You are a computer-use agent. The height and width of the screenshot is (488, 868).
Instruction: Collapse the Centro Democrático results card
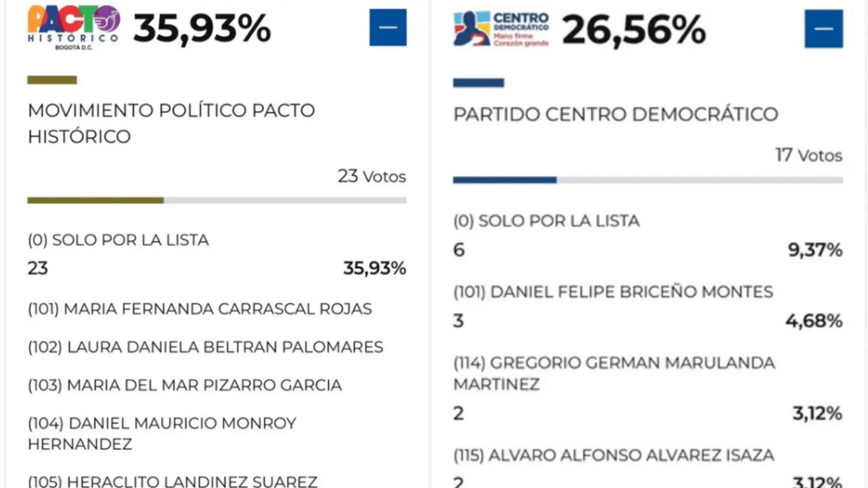click(824, 29)
